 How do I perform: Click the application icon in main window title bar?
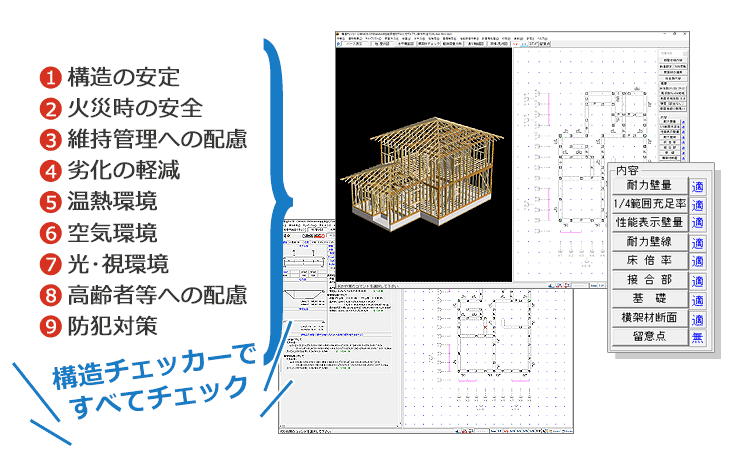(x=338, y=34)
